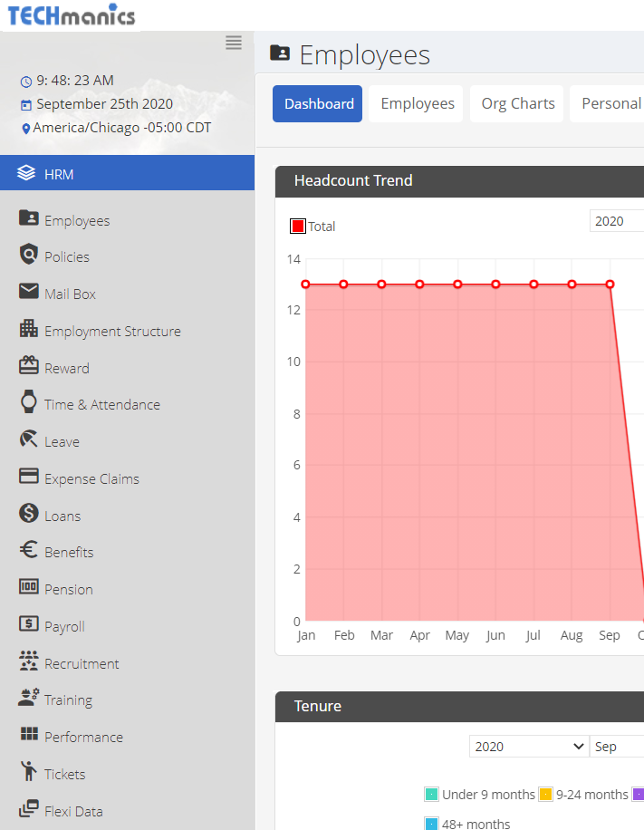Switch to the Employees tab
The width and height of the screenshot is (644, 830).
416,103
